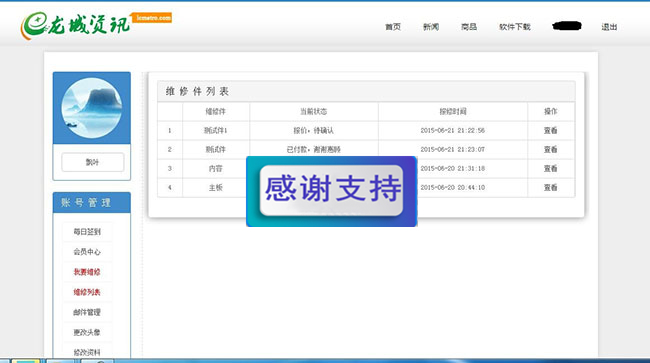Click 查看 for the 2015-06-21 21:23:07 row

(x=551, y=150)
